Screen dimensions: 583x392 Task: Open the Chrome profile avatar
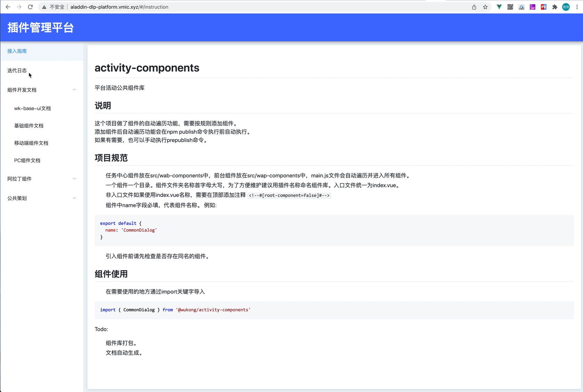(x=566, y=7)
